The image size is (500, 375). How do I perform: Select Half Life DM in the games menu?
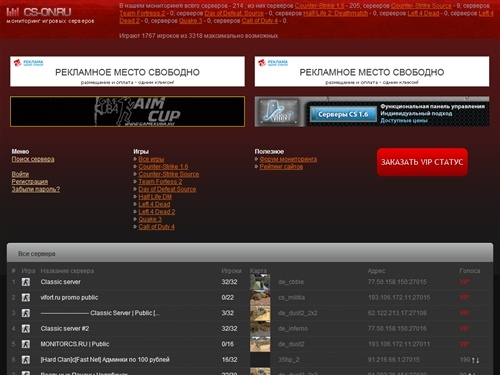(x=155, y=197)
